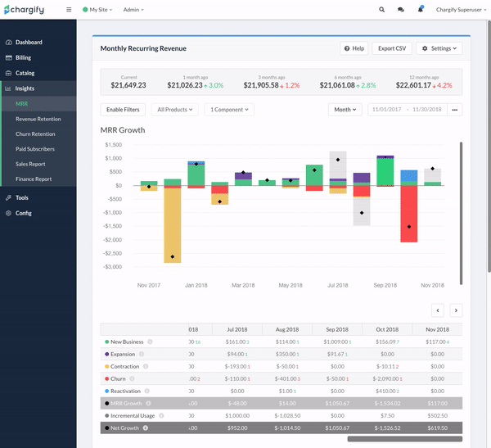
Task: Select Billing in the sidebar
Action: pyautogui.click(x=23, y=57)
